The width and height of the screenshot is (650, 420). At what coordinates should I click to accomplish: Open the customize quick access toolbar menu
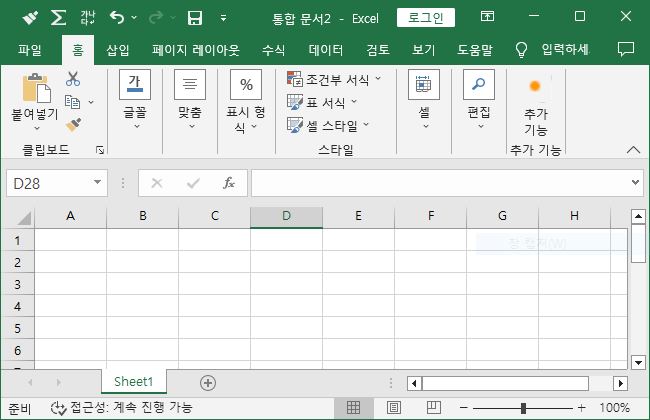[x=223, y=18]
